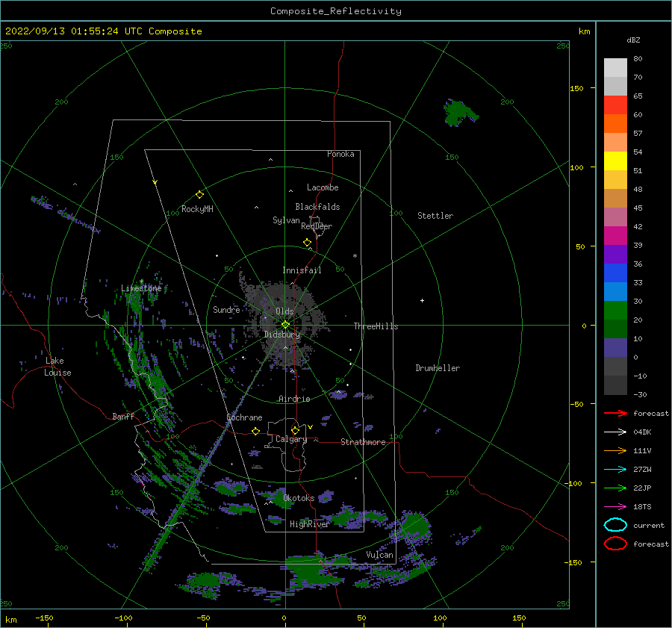Click the yellow diamond marker beside RockyMH
Image resolution: width=672 pixels, height=628 pixels.
[x=199, y=195]
